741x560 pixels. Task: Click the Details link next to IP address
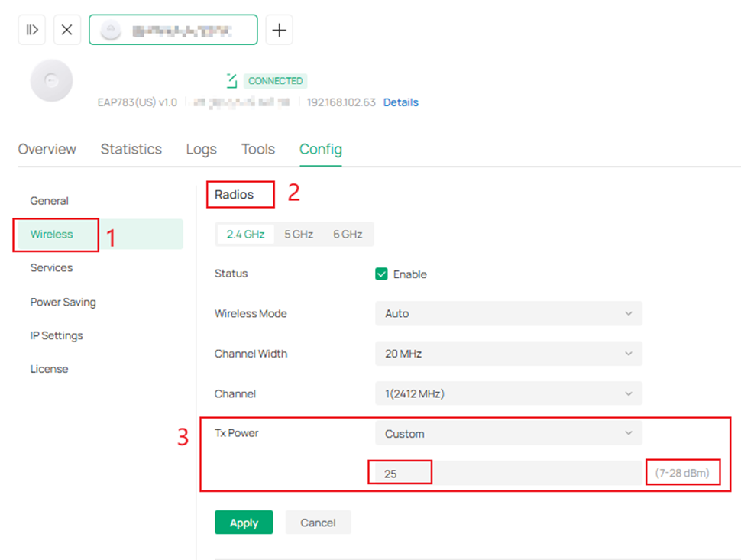point(400,102)
